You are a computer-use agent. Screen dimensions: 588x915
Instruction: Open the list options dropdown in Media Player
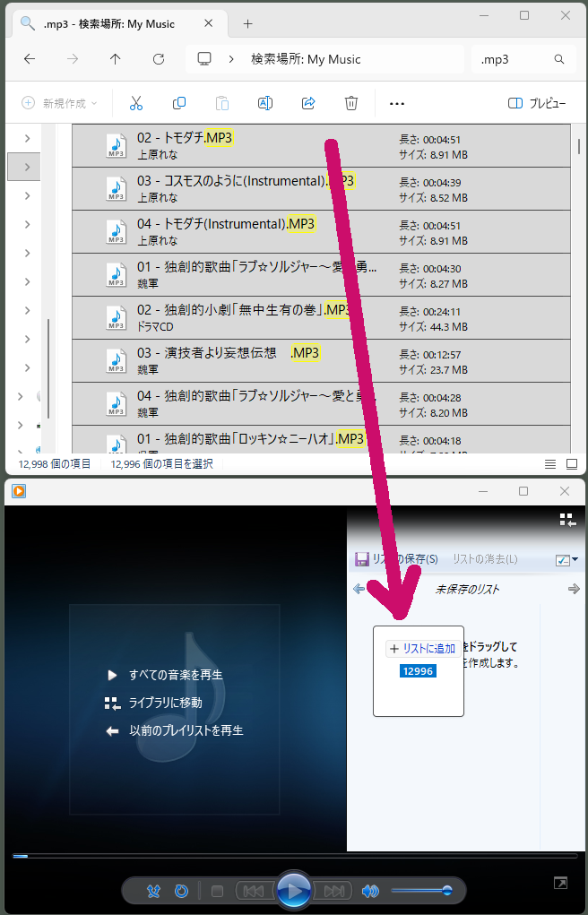(566, 559)
